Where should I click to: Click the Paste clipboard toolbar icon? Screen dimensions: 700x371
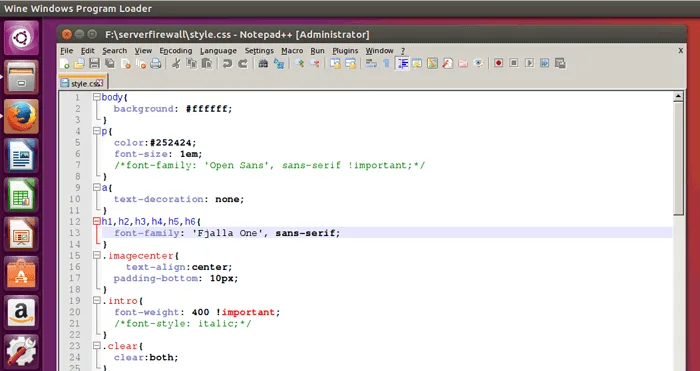(207, 63)
